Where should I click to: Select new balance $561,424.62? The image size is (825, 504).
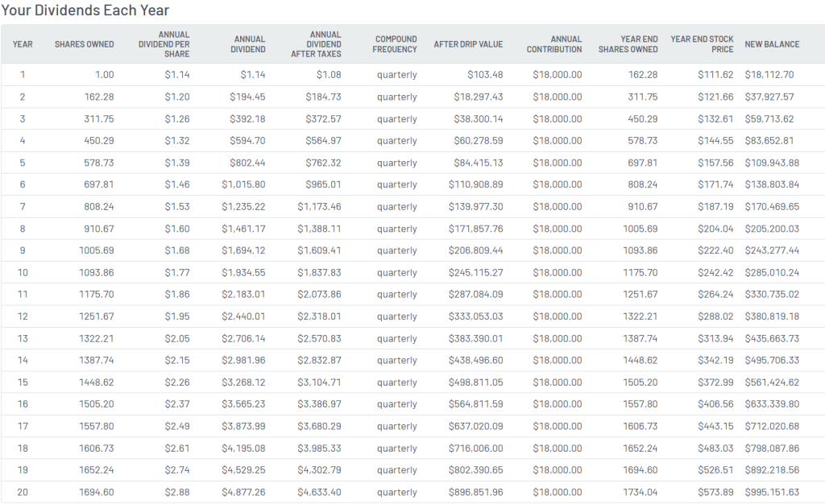click(772, 382)
